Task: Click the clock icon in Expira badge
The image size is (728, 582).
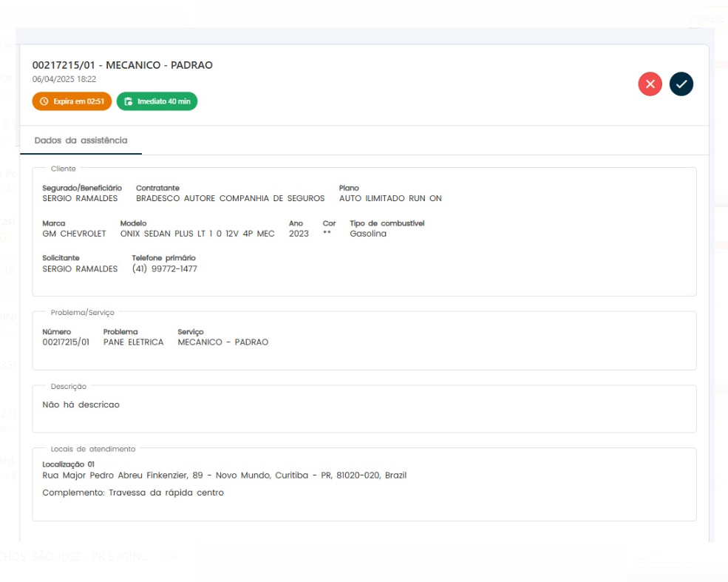Action: (x=44, y=101)
